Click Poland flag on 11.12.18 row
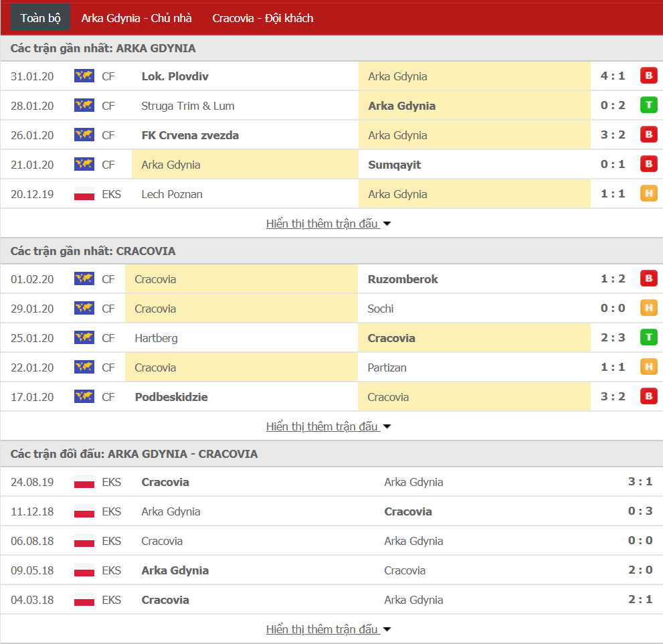Screen dimensions: 663x644 [84, 511]
